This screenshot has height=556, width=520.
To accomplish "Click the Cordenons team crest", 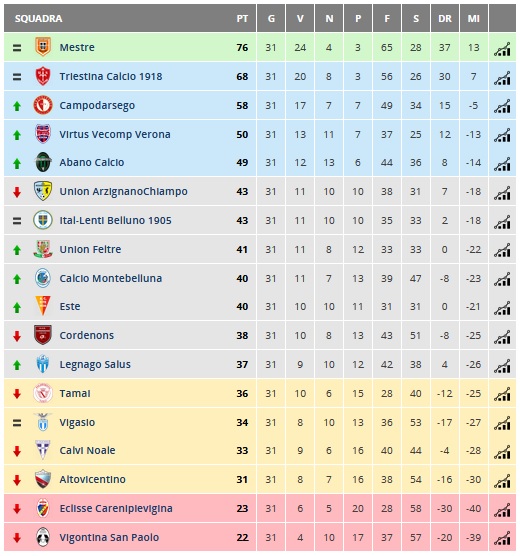I will (x=43, y=335).
